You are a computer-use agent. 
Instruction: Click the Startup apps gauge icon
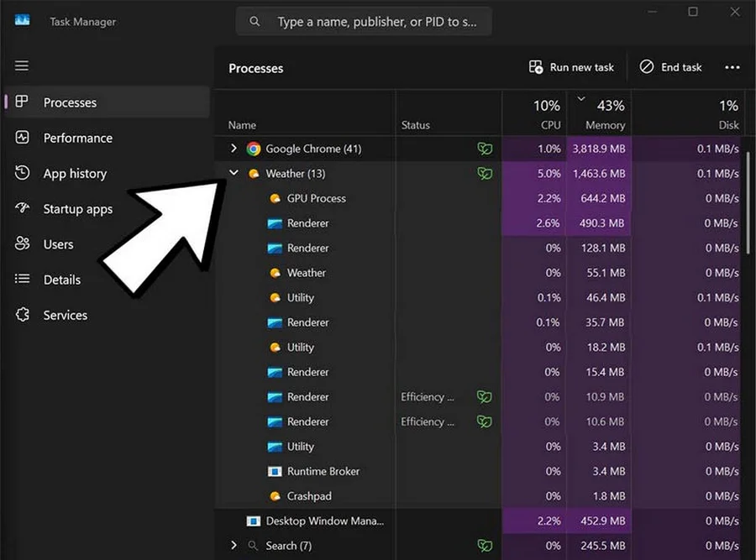pos(22,208)
